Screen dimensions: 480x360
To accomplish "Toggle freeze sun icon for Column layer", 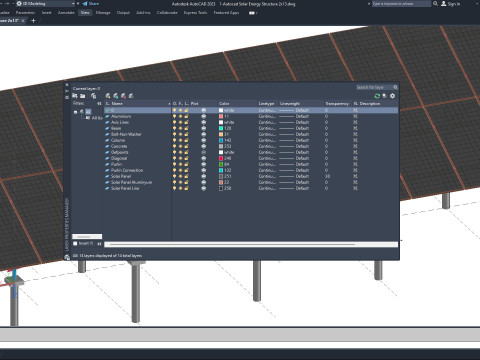I will click(x=180, y=140).
